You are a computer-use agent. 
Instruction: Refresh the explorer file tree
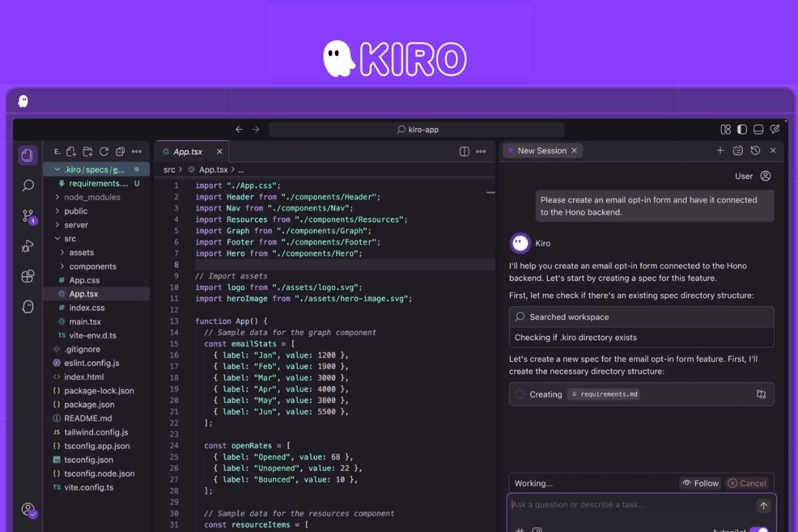[104, 152]
